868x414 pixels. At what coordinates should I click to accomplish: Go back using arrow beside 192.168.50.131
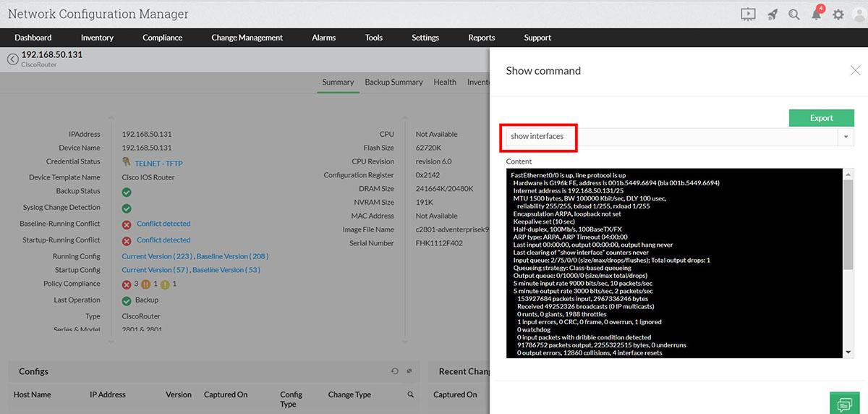12,59
